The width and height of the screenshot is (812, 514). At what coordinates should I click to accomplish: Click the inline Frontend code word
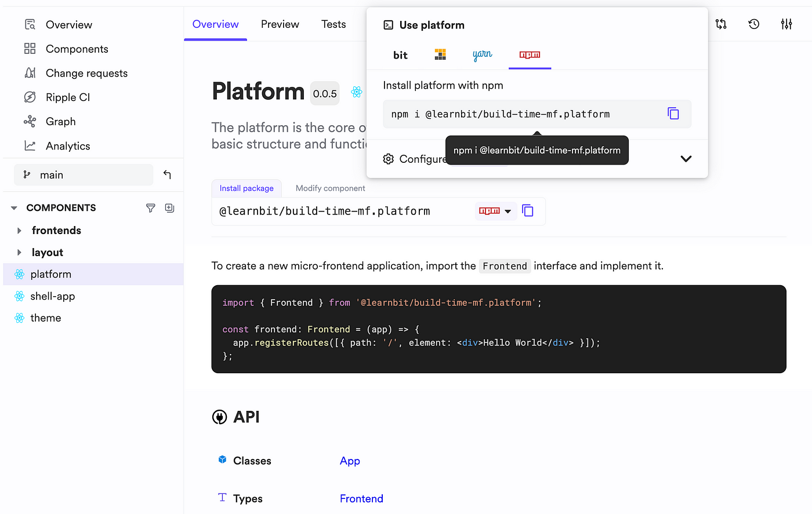coord(505,266)
